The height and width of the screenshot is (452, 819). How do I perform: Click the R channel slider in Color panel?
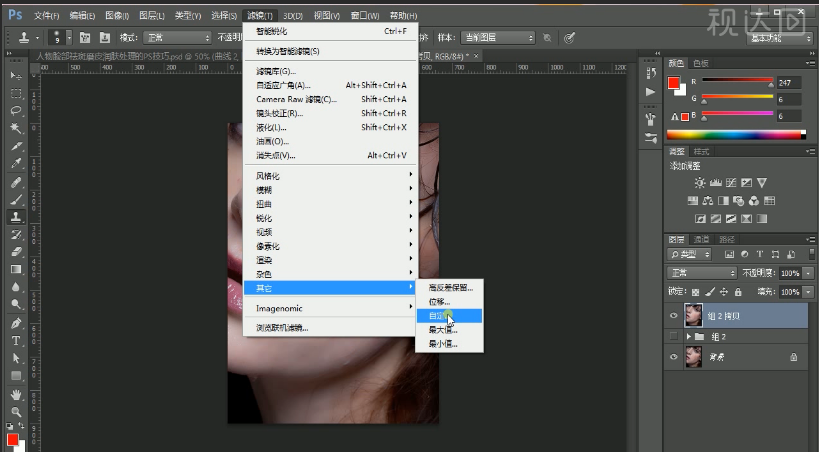coord(738,81)
